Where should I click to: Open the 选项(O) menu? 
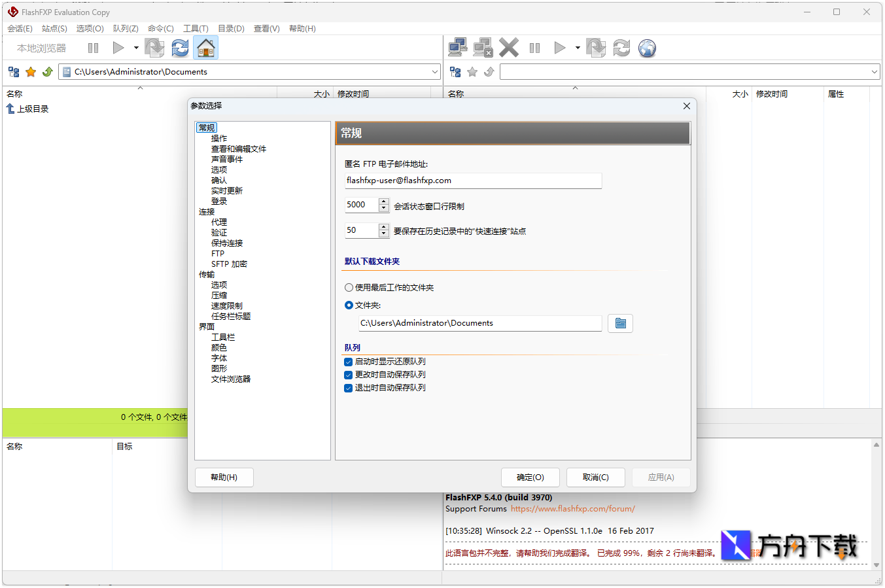[x=90, y=29]
